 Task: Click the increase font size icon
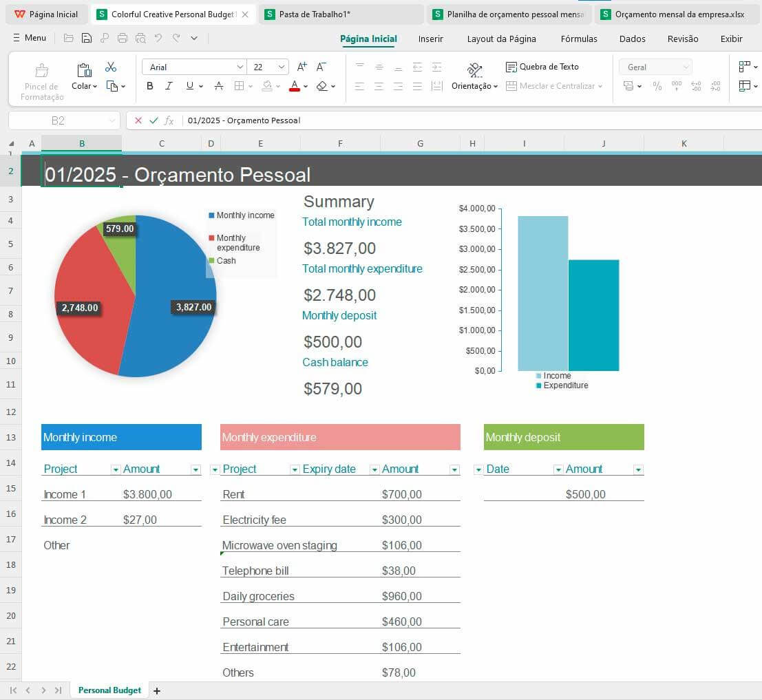pos(301,66)
